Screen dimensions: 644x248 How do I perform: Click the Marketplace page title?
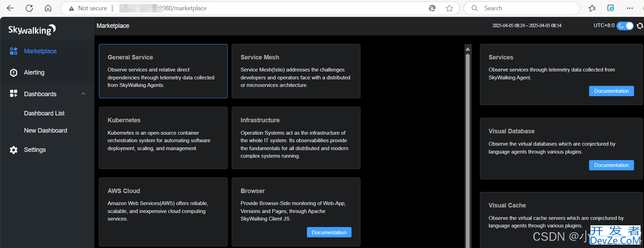click(113, 26)
